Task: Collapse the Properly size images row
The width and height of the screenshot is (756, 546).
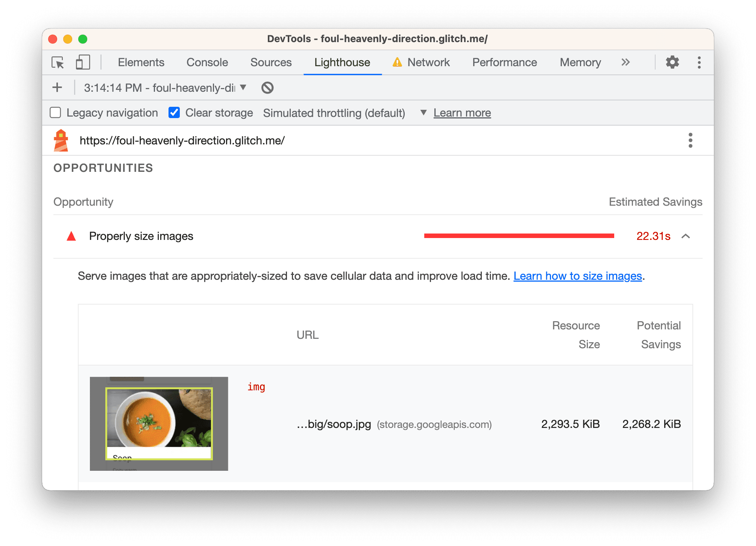Action: tap(686, 236)
